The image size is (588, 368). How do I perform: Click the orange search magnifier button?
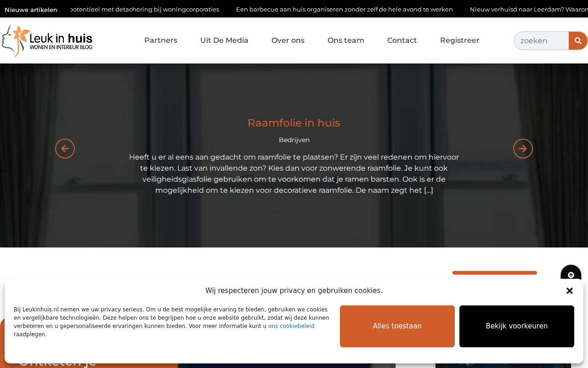coord(578,40)
